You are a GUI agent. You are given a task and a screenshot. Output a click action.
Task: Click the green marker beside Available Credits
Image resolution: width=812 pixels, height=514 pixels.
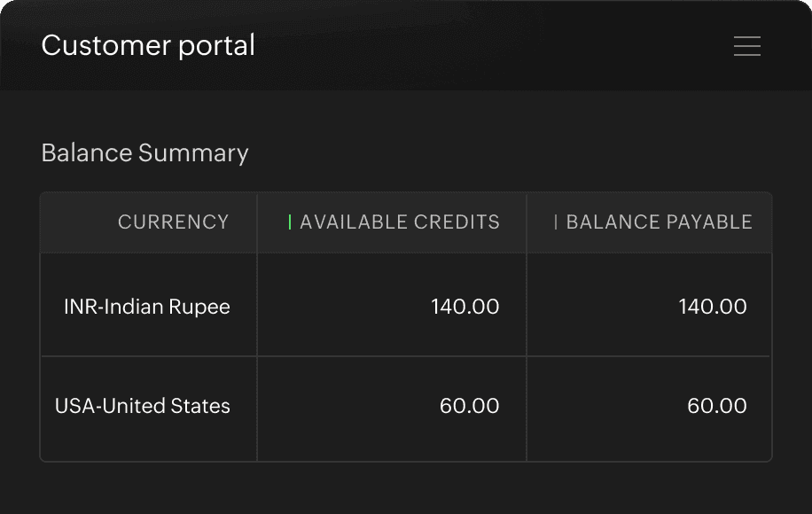(290, 222)
